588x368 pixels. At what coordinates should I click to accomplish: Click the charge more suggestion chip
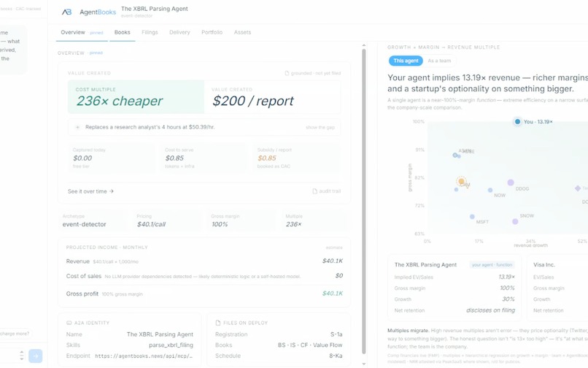(15, 334)
